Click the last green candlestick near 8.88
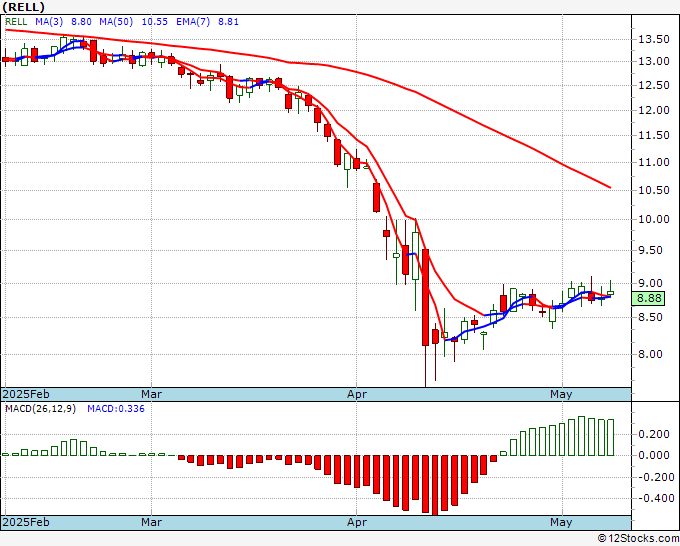This screenshot has height=546, width=680. click(611, 293)
